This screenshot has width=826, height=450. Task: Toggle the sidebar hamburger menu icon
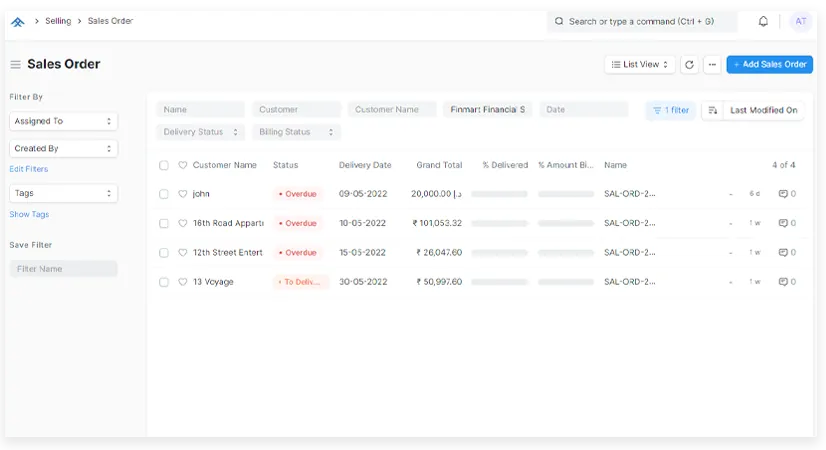click(x=15, y=65)
